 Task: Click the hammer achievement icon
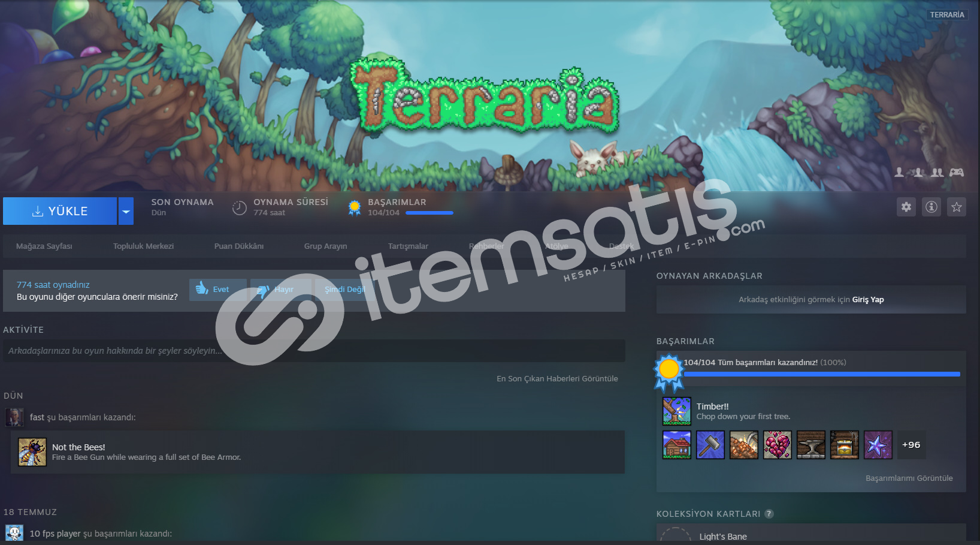click(x=710, y=445)
